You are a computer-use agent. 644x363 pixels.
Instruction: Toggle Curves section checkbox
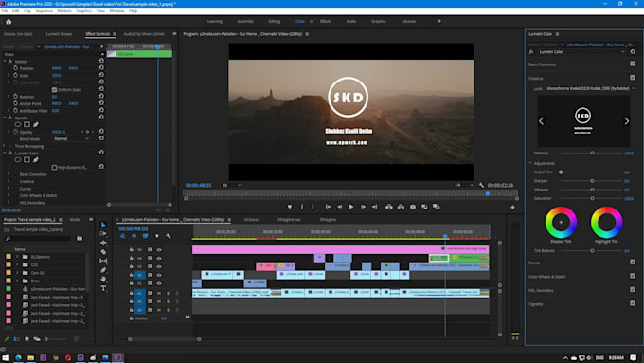click(x=633, y=262)
